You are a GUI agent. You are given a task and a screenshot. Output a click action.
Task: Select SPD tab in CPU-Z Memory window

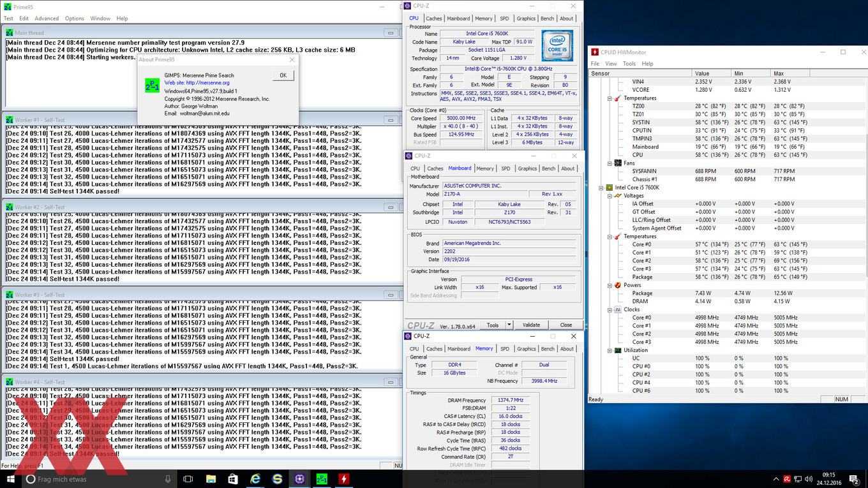[x=505, y=349]
